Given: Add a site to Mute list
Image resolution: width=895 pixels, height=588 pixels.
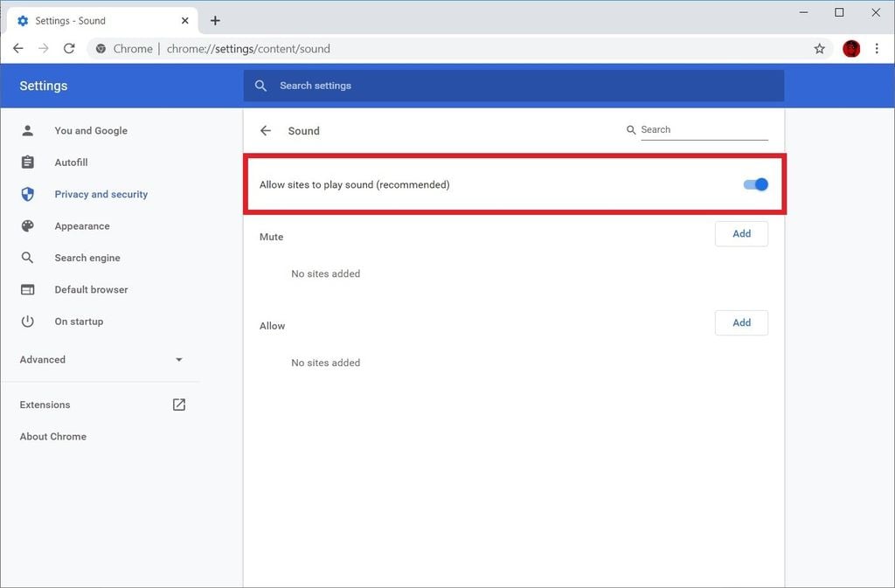Looking at the screenshot, I should pos(741,234).
